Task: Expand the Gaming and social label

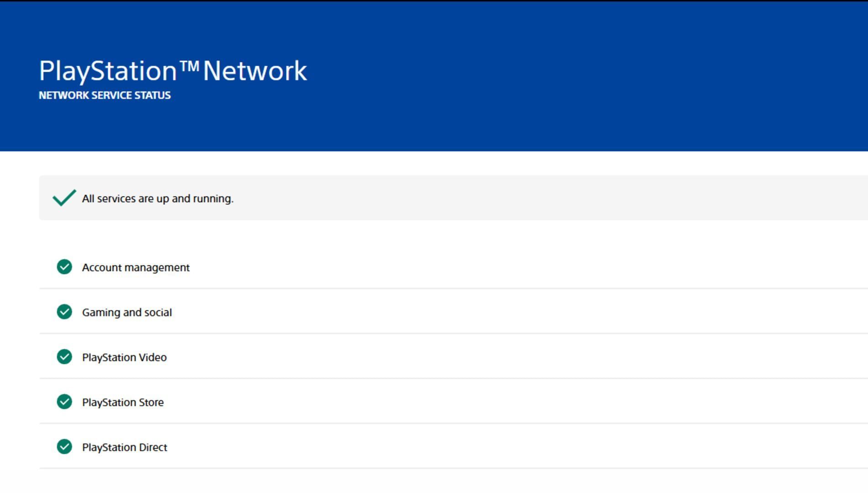Action: pyautogui.click(x=127, y=313)
